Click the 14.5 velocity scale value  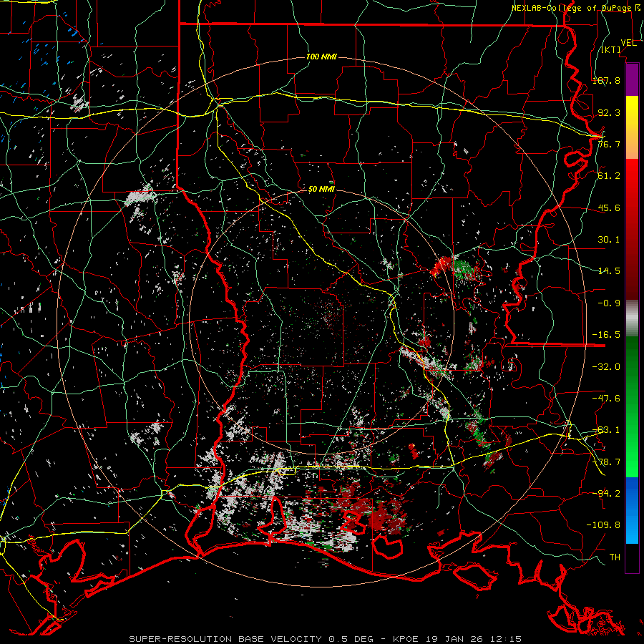click(x=609, y=271)
